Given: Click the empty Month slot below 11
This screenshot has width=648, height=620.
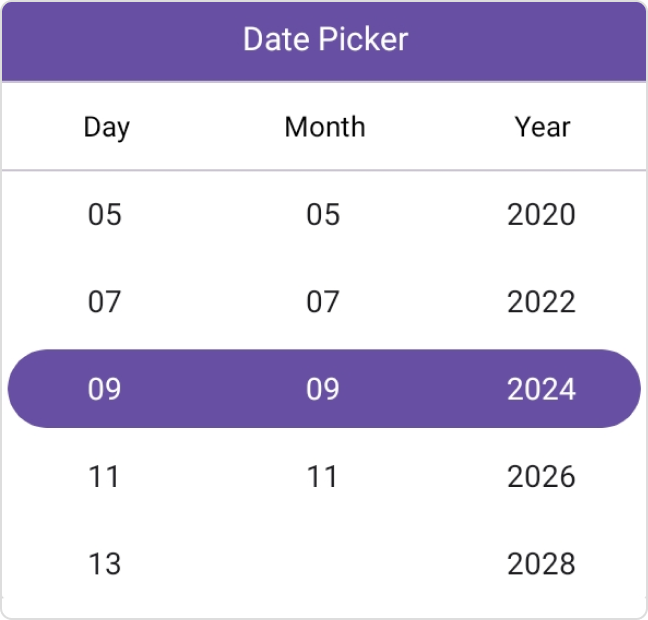Looking at the screenshot, I should point(323,563).
